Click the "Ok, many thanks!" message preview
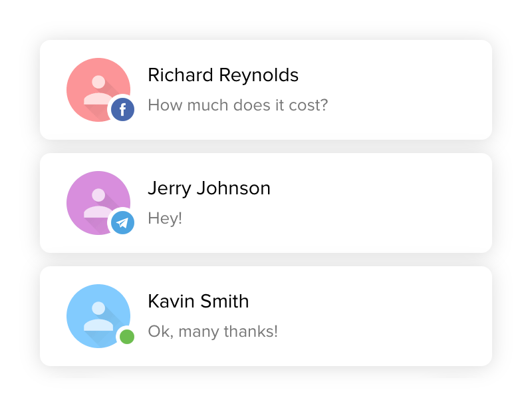 pyautogui.click(x=213, y=331)
